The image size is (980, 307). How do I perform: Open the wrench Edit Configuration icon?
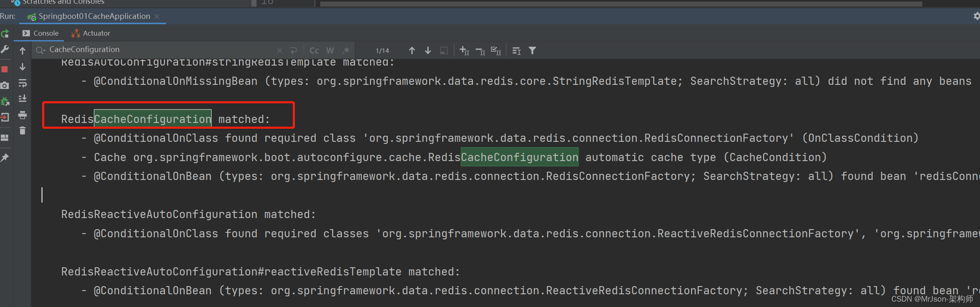click(x=5, y=50)
